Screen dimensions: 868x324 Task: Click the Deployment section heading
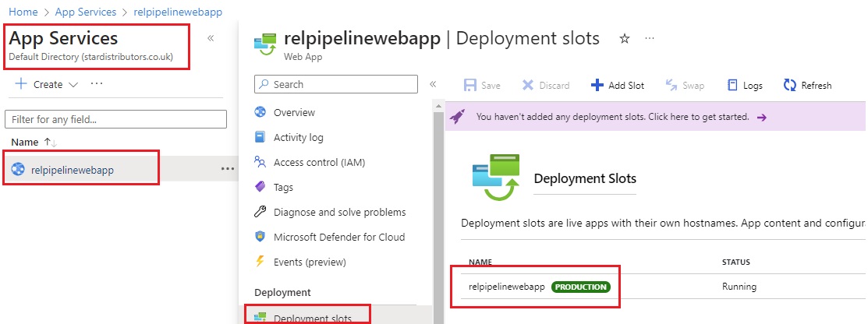coord(282,293)
